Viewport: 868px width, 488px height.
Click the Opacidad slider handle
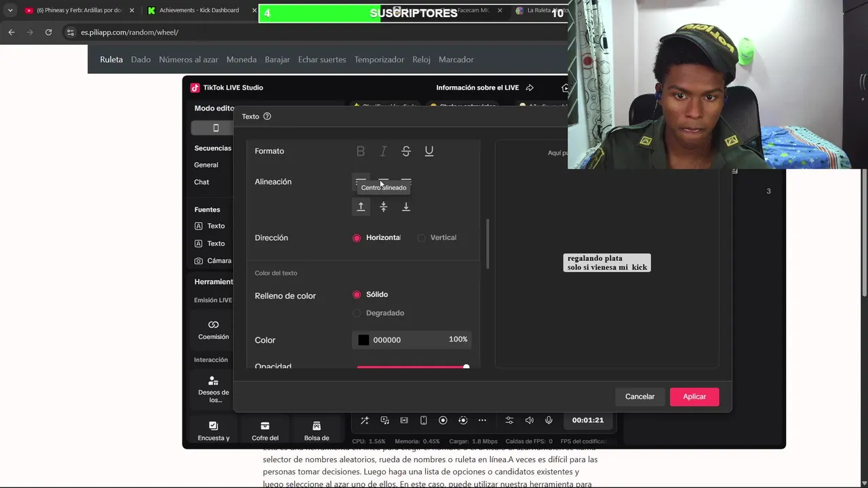pos(466,367)
